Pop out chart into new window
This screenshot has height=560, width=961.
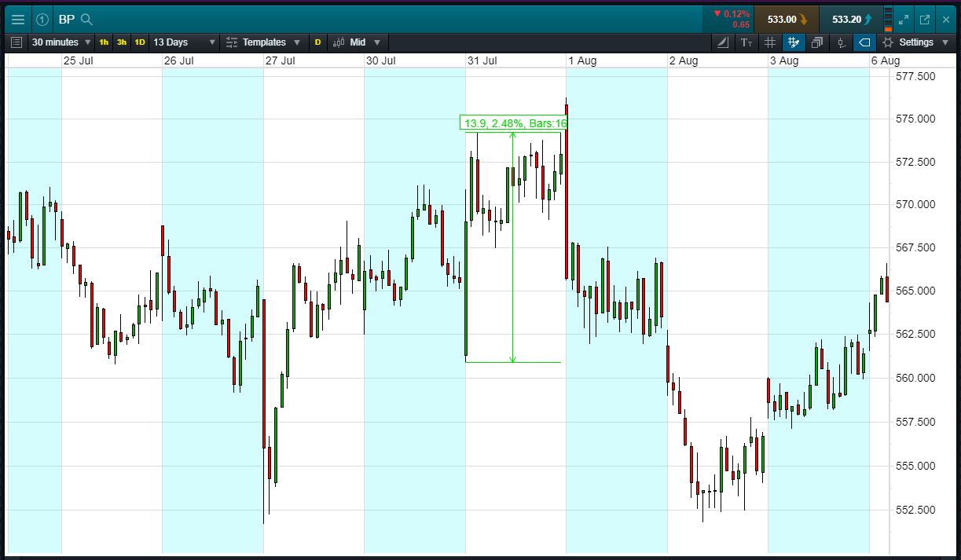(x=924, y=20)
